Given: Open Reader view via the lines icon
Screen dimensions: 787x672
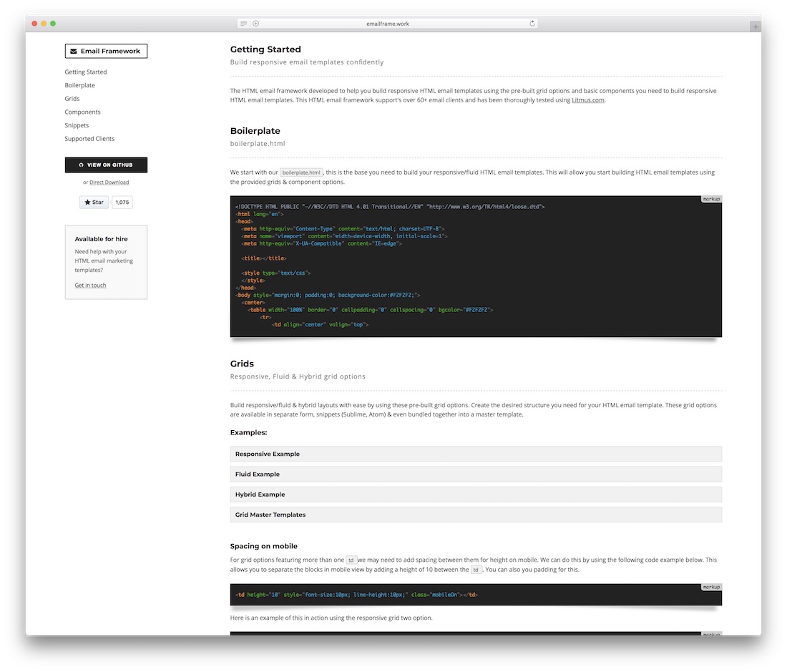Looking at the screenshot, I should coord(243,23).
